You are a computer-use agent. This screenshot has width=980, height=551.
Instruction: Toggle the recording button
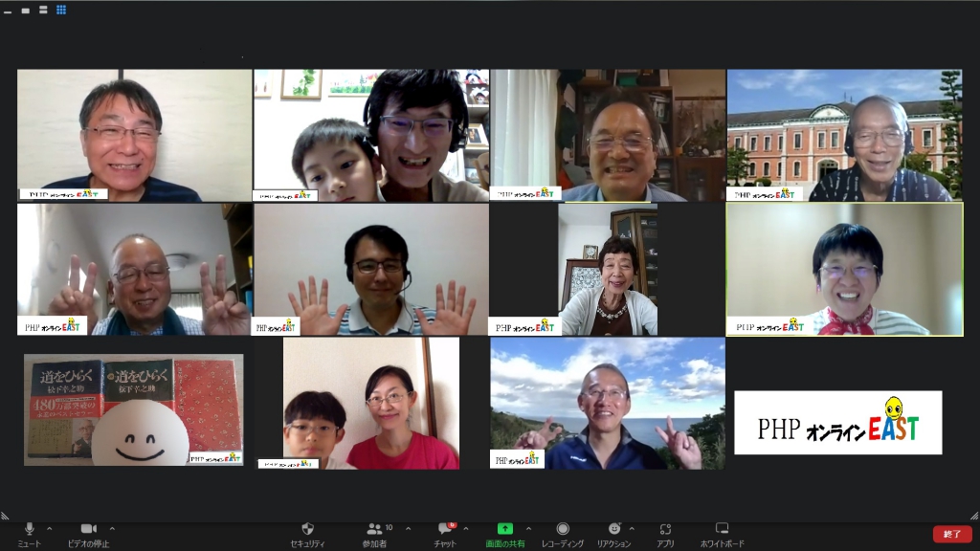(x=563, y=529)
